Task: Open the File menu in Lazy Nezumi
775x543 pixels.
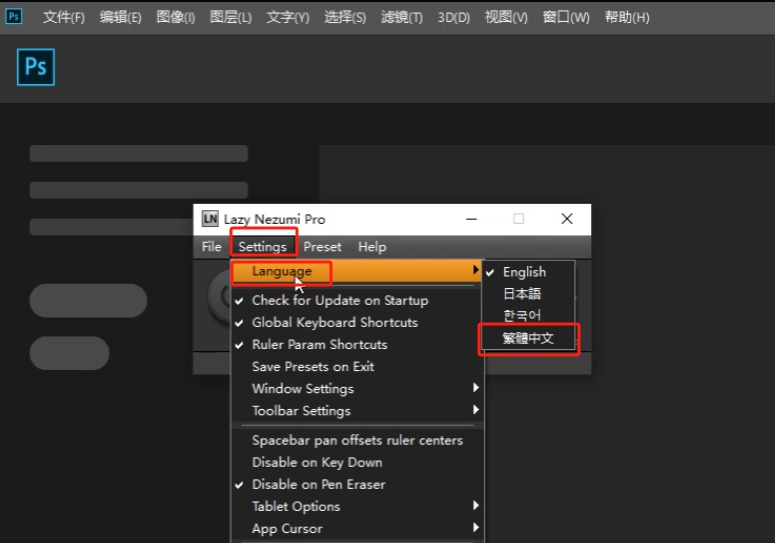Action: [x=212, y=247]
